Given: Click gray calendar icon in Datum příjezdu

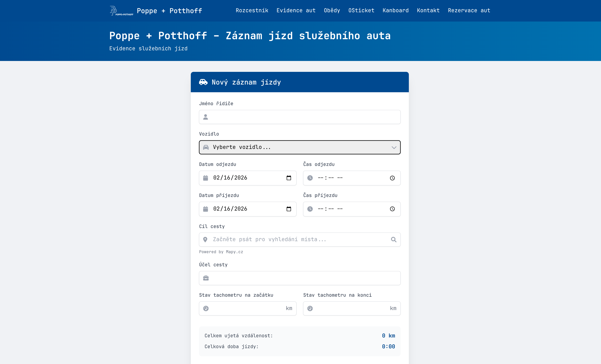Looking at the screenshot, I should coord(206,209).
